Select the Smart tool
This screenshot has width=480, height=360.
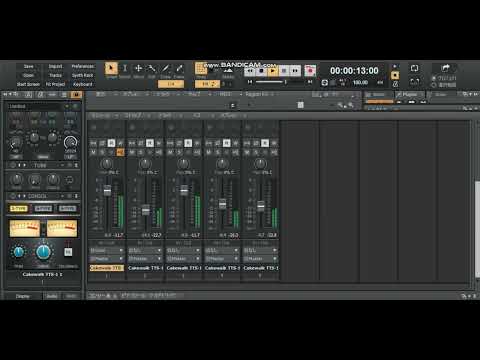111,69
